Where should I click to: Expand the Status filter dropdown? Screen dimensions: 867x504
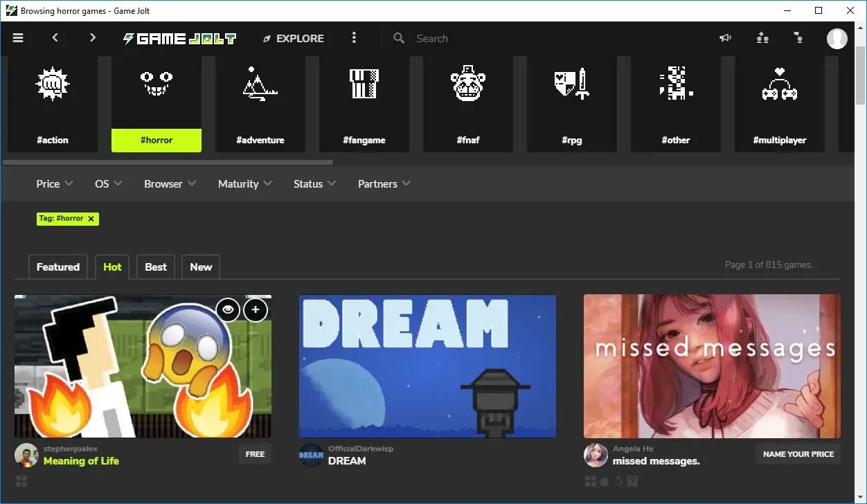coord(315,183)
